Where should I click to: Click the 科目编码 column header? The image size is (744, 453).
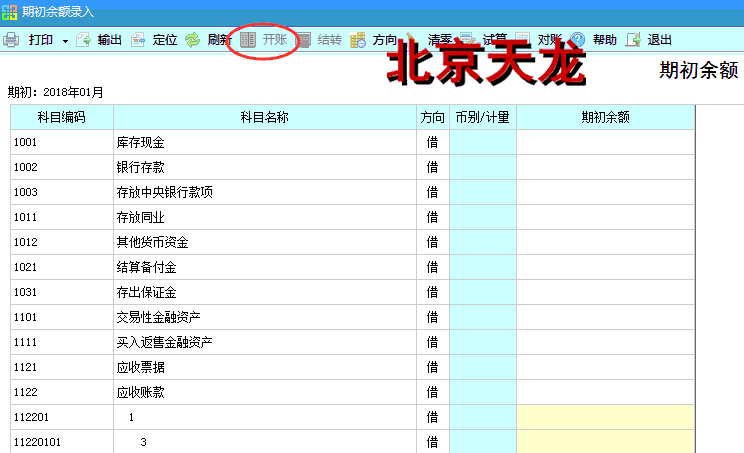[62, 117]
